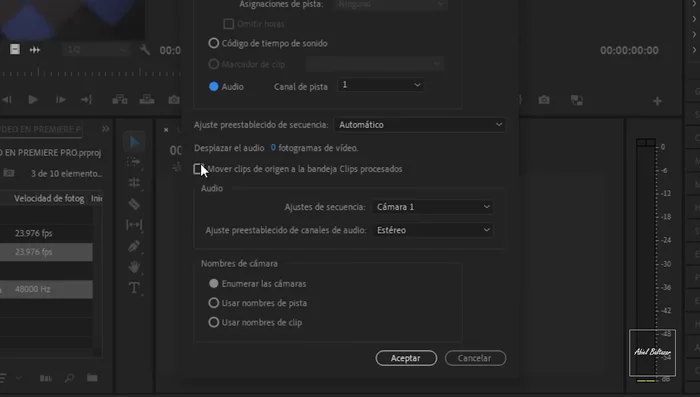
Task: Click the Source monitor time ruler
Action: click(x=91, y=72)
